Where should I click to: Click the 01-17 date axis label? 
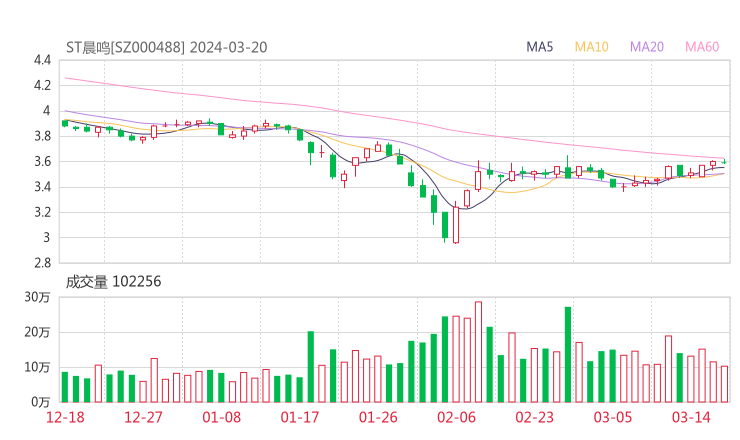coord(300,417)
